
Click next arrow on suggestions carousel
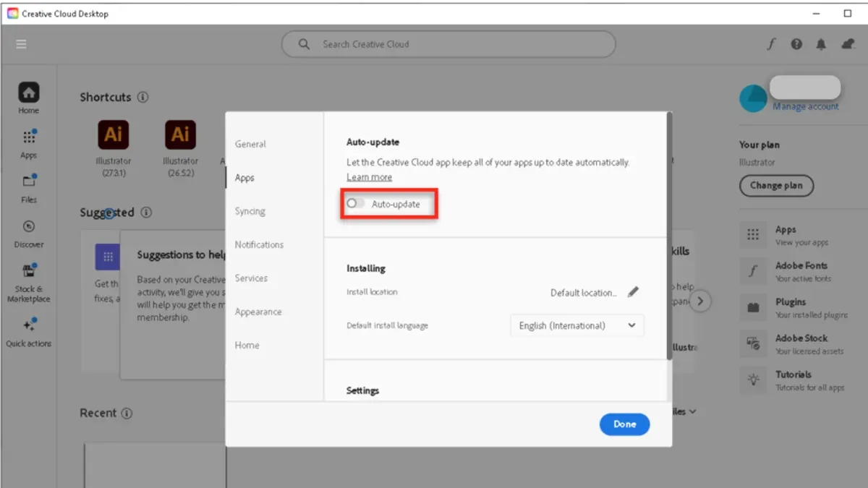point(699,301)
